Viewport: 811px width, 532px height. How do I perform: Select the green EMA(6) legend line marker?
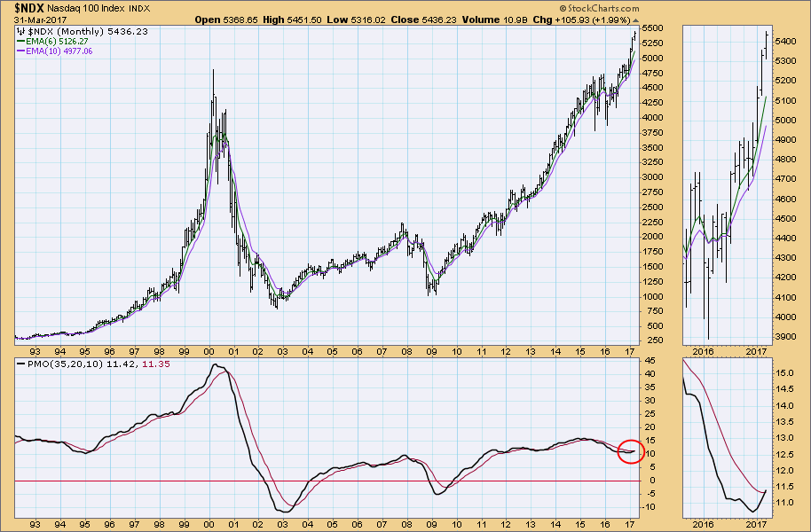pyautogui.click(x=20, y=42)
